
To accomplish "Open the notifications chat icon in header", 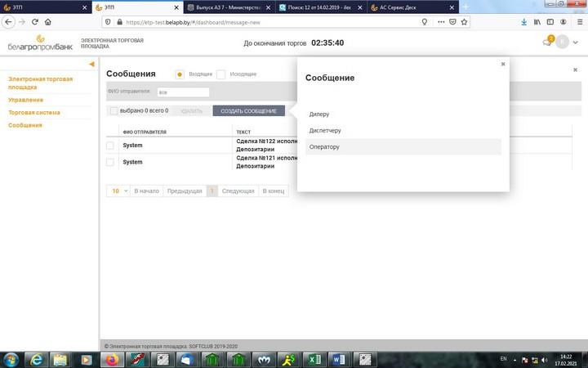I will pyautogui.click(x=548, y=43).
